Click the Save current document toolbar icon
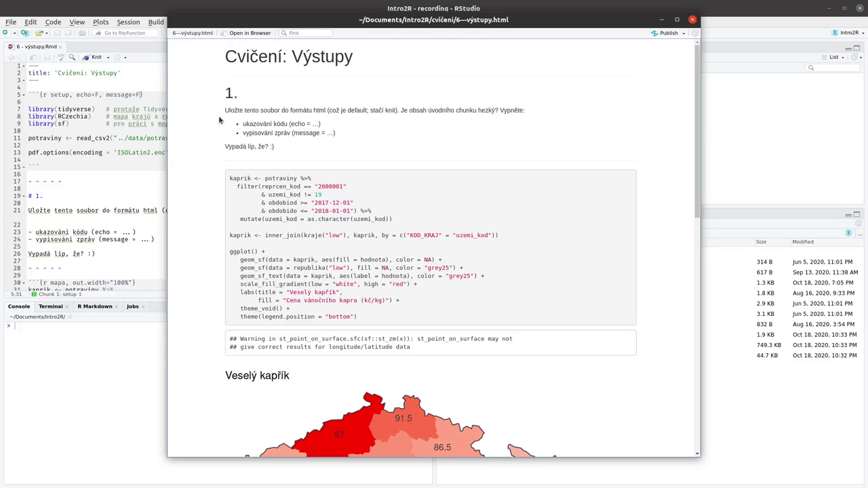 point(57,33)
